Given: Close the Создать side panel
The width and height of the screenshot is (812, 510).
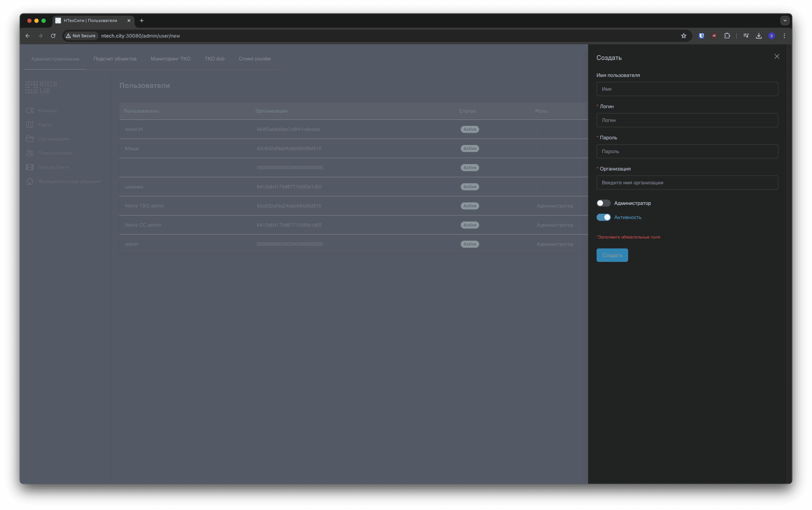Looking at the screenshot, I should pos(777,57).
